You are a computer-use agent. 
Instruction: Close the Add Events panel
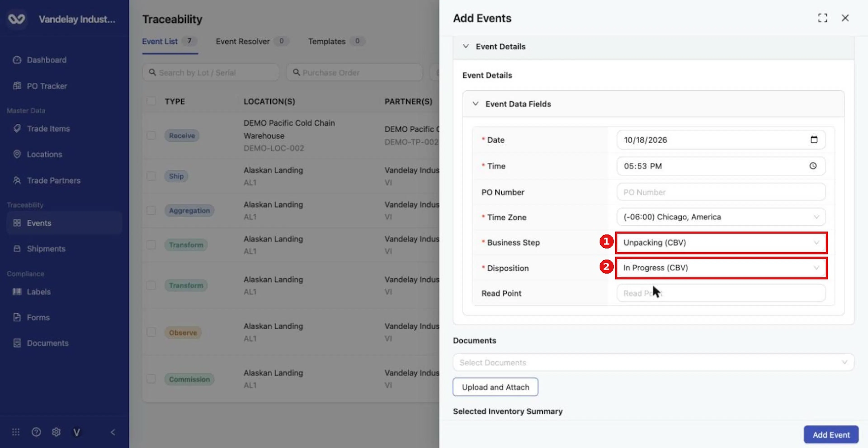(845, 18)
